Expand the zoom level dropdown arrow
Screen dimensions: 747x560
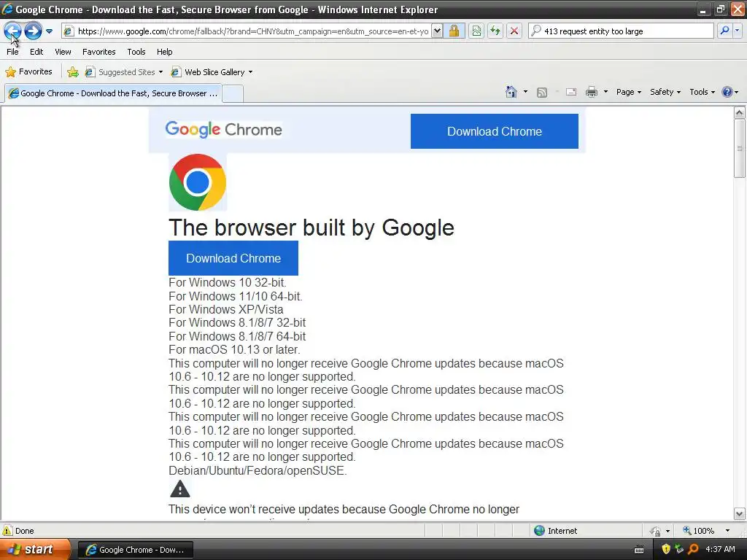727,531
